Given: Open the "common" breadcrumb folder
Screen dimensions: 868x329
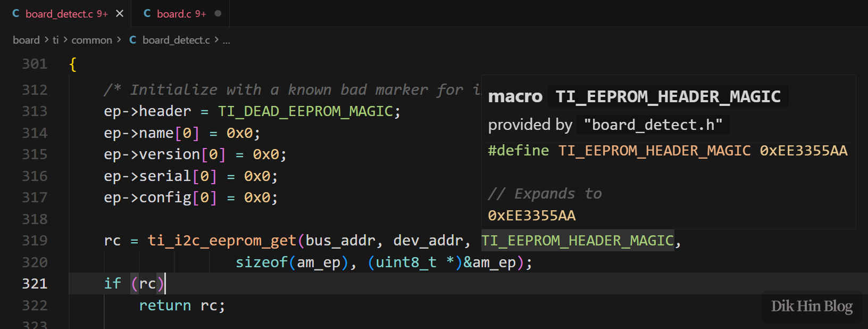Looking at the screenshot, I should [91, 40].
